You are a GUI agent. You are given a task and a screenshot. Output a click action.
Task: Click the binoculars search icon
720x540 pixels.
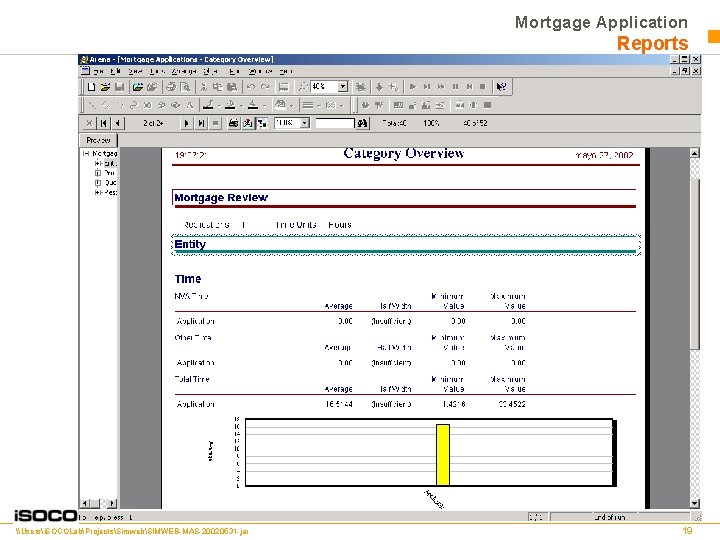pyautogui.click(x=362, y=123)
